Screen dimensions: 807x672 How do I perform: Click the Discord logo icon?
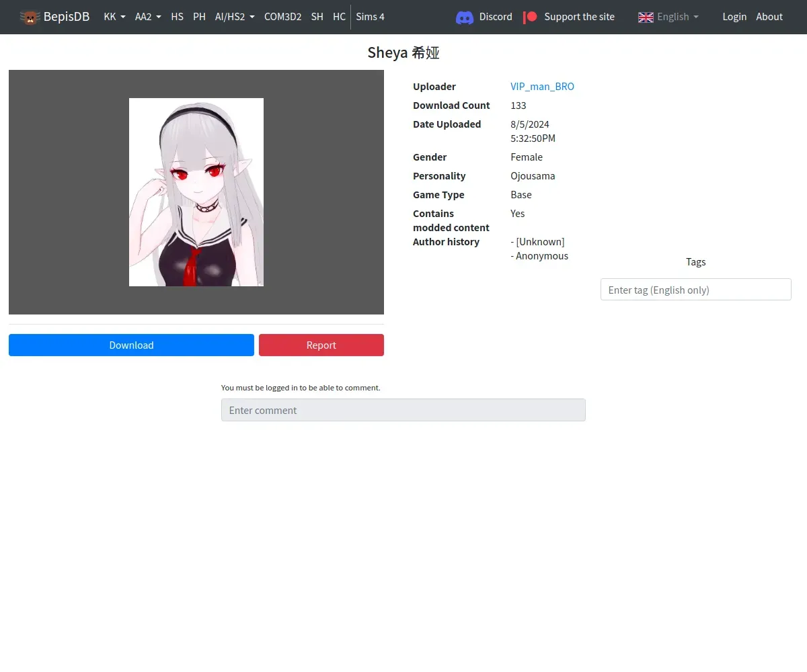(465, 17)
